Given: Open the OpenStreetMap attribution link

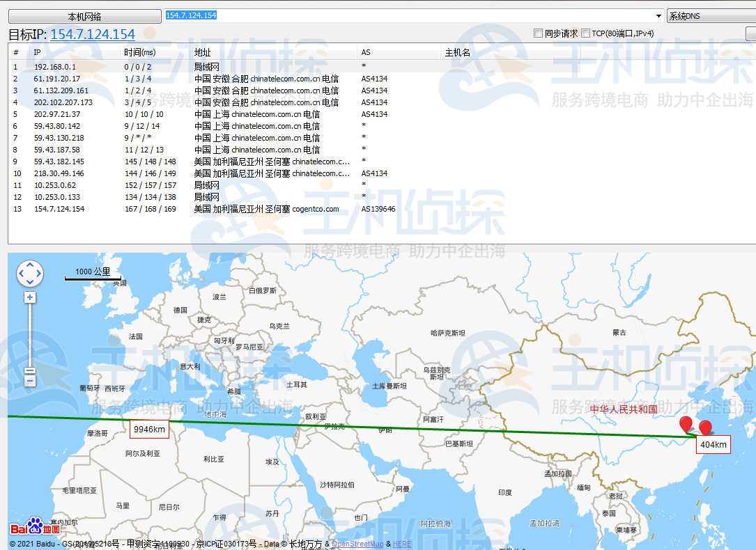Looking at the screenshot, I should pos(357,544).
